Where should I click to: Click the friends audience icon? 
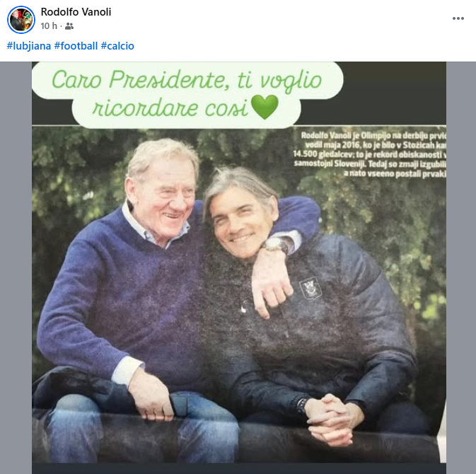(69, 26)
